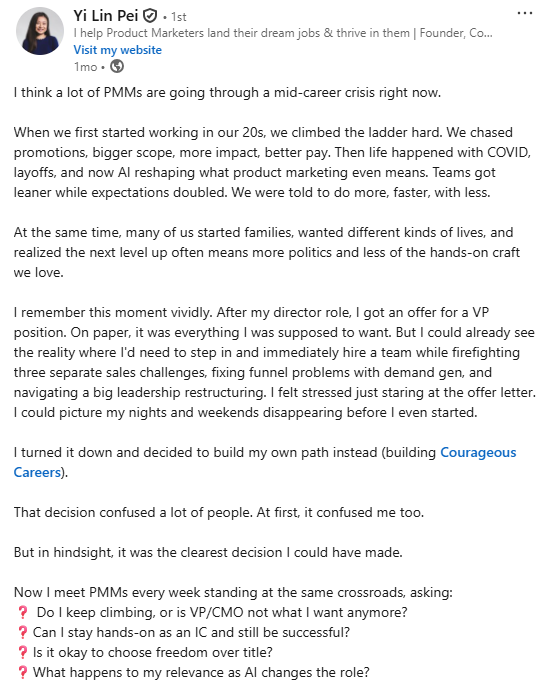The width and height of the screenshot is (550, 691).
Task: Click the headline about helping Product Marketers
Action: pyautogui.click(x=283, y=33)
